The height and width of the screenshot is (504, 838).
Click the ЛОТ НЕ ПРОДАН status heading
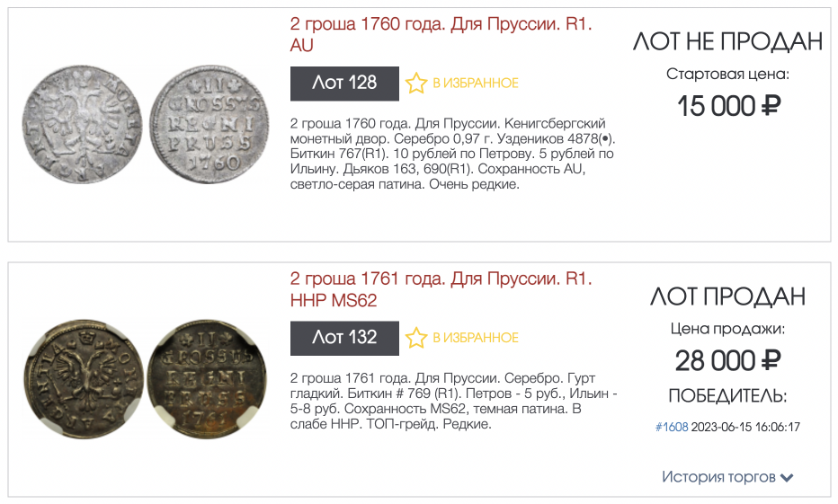click(x=727, y=41)
